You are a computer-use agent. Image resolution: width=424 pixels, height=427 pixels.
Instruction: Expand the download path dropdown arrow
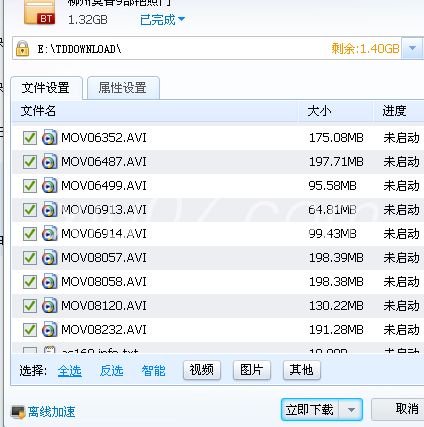click(x=412, y=48)
